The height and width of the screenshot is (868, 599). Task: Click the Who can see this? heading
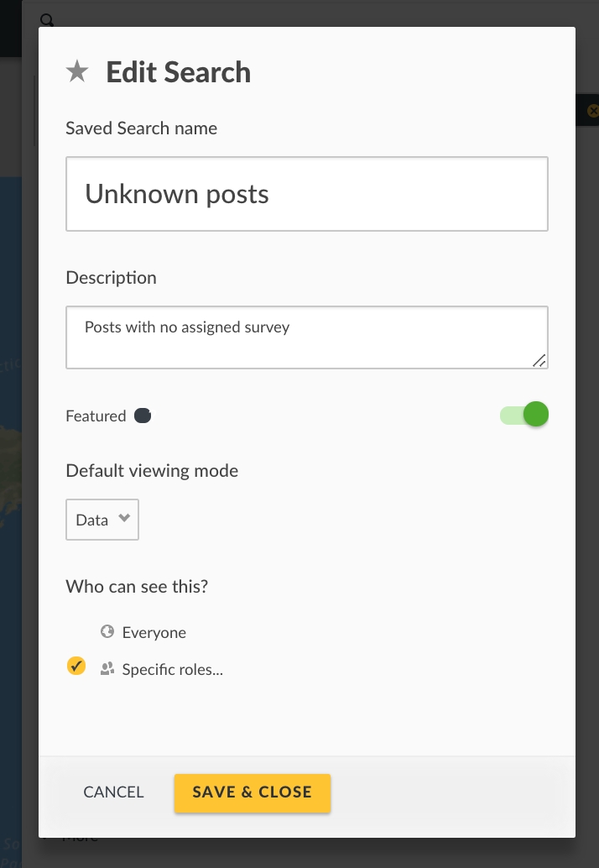coord(137,586)
